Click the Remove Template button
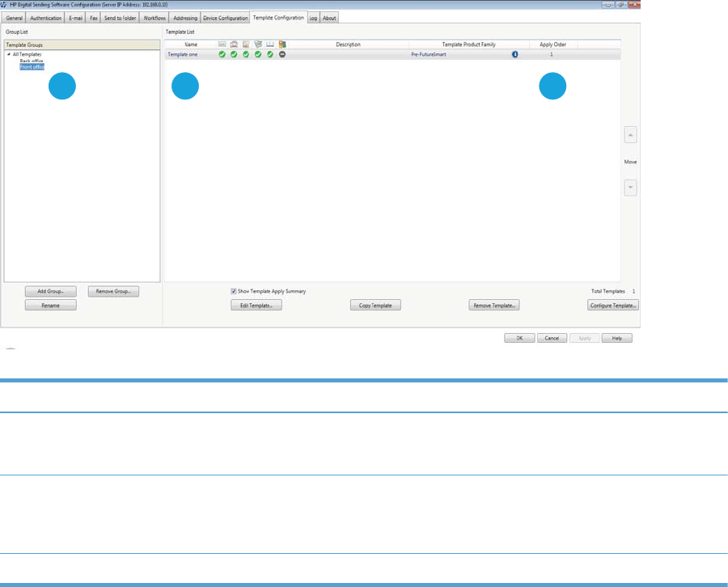The width and height of the screenshot is (728, 587). pos(494,306)
